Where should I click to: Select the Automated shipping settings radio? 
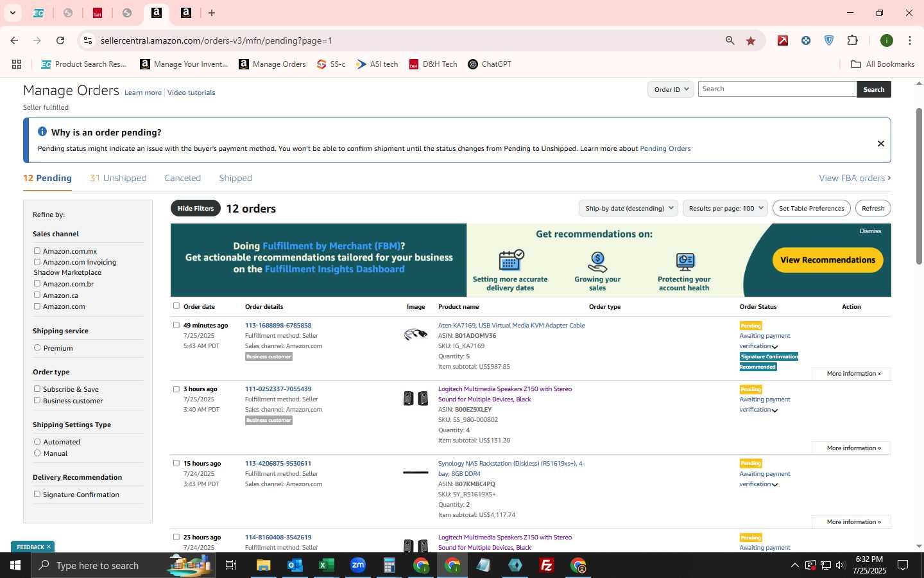tap(37, 442)
